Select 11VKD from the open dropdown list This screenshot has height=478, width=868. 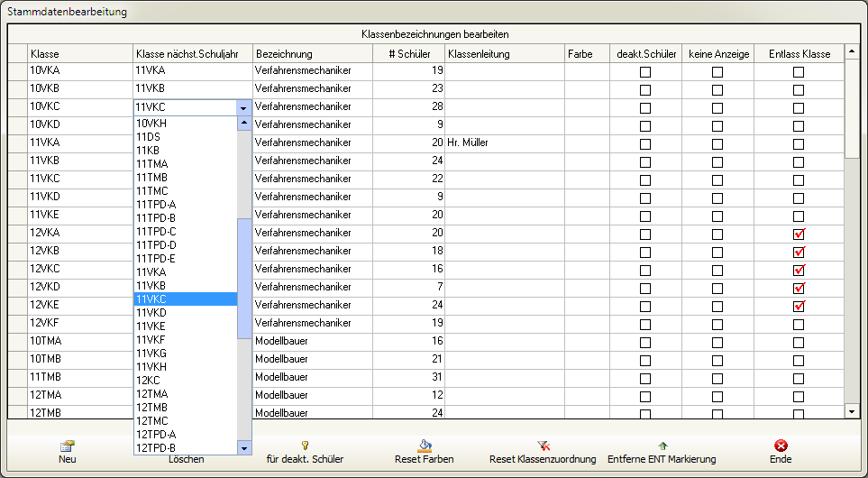click(x=151, y=312)
